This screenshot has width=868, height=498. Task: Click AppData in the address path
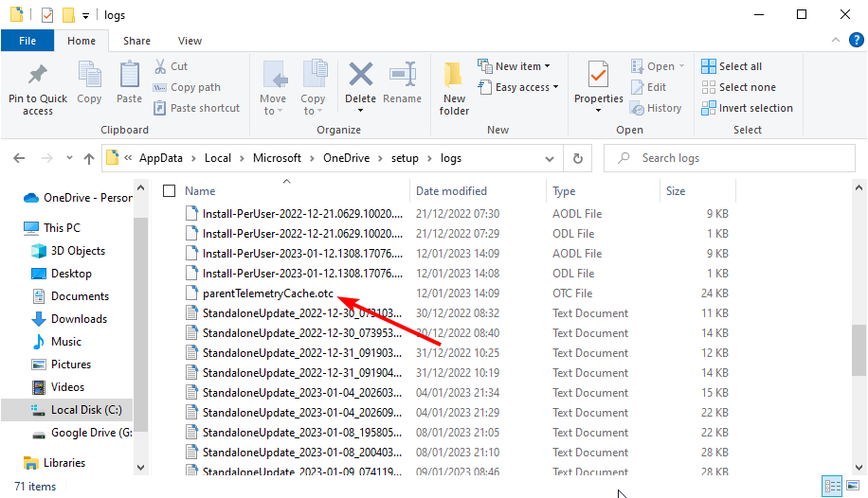(x=160, y=158)
